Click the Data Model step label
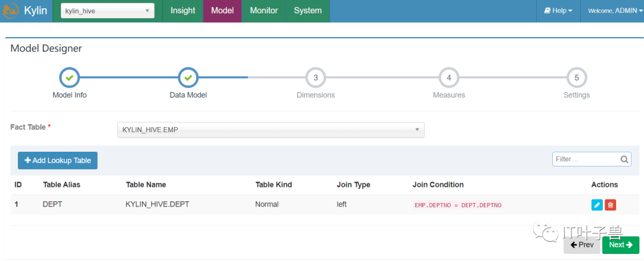The image size is (644, 261). coord(188,95)
